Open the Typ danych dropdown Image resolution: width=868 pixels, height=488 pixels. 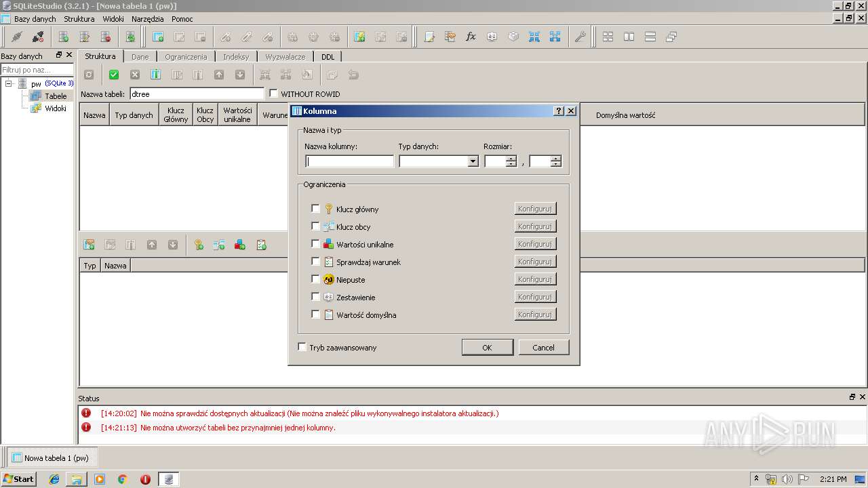point(473,161)
